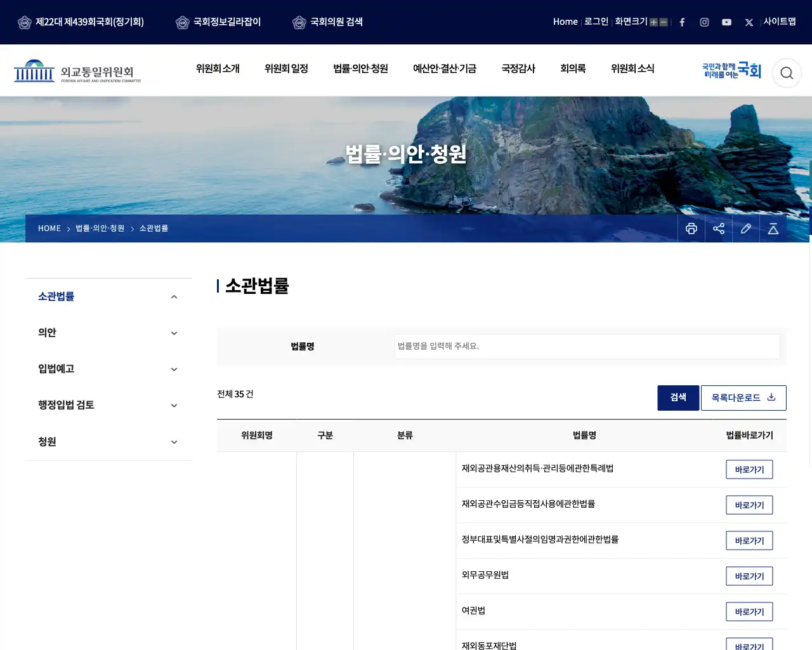Open the site search magnifier icon
Screen dimensions: 812x650
[x=787, y=73]
